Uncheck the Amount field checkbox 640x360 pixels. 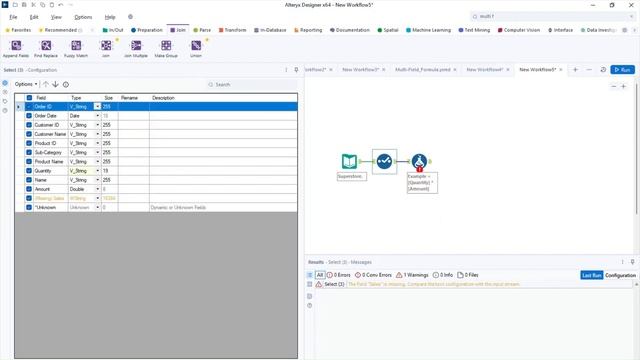29,189
